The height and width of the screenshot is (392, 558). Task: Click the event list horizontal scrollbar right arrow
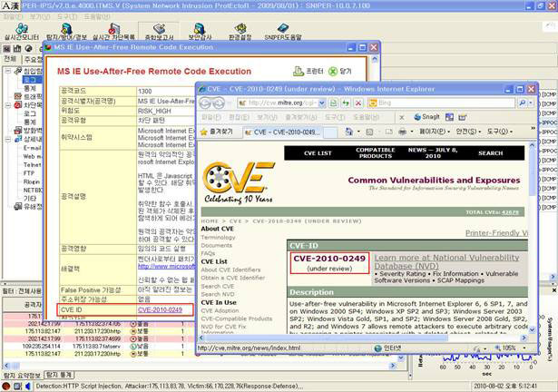tap(393, 366)
